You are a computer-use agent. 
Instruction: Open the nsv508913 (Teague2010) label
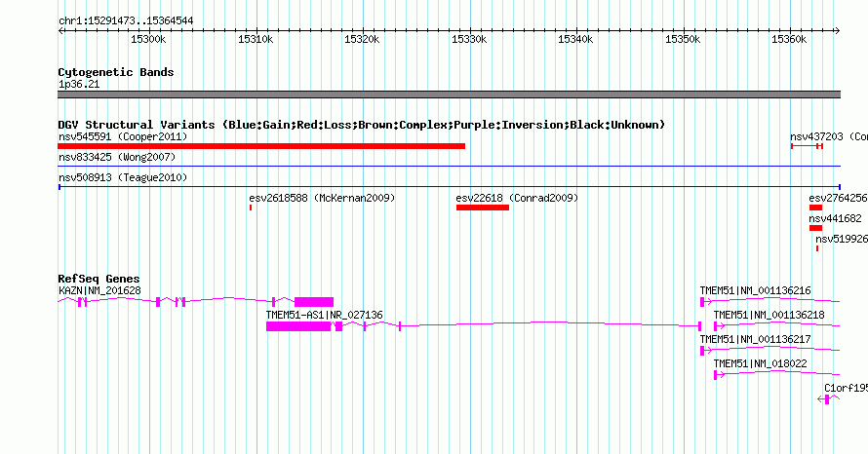pos(123,177)
